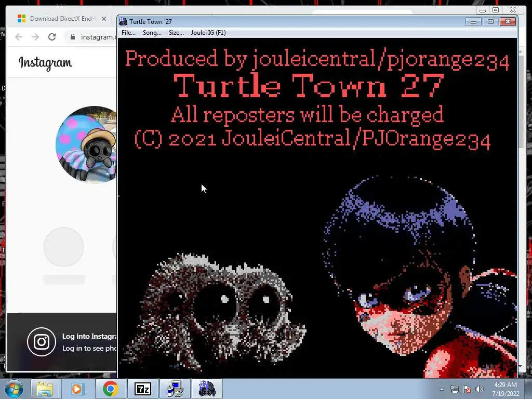Click the Turtle Town '27 title bar icon

[123, 21]
